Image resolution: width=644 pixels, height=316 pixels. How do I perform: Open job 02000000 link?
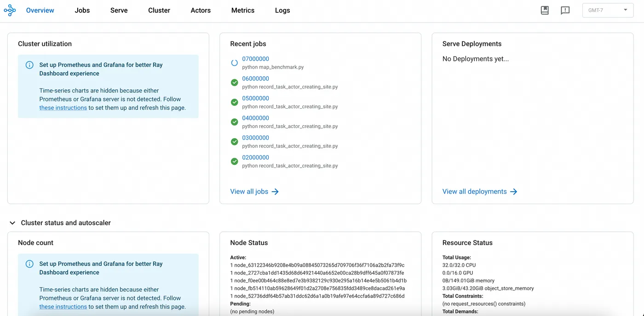pos(256,158)
